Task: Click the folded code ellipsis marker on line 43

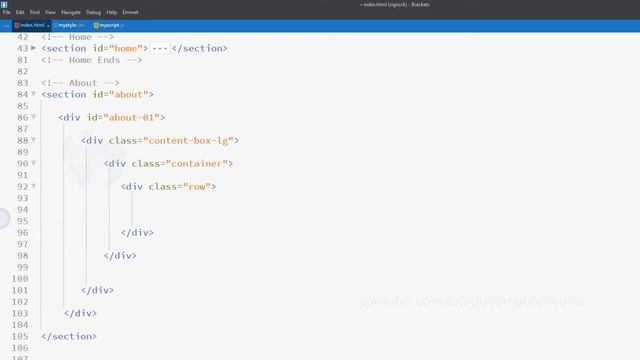Action: click(160, 49)
